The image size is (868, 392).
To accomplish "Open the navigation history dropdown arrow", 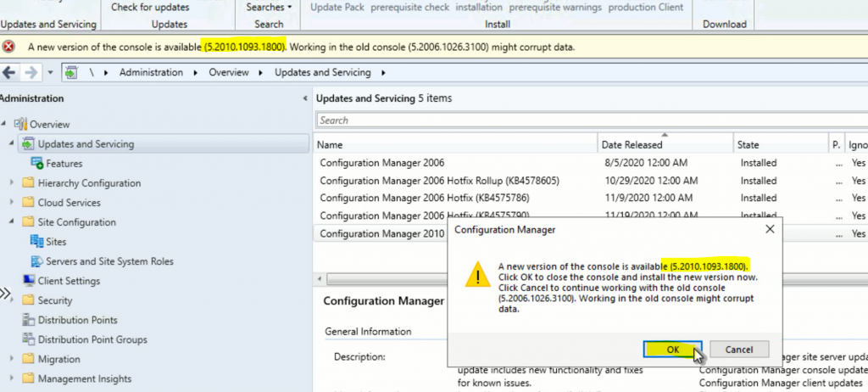I will 50,73.
